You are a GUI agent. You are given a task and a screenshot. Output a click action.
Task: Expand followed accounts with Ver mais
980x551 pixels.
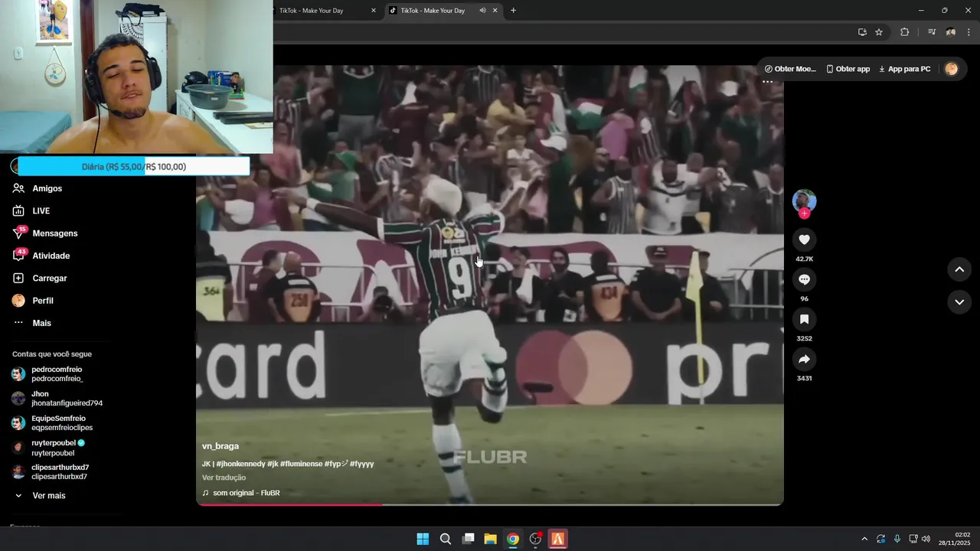(48, 496)
